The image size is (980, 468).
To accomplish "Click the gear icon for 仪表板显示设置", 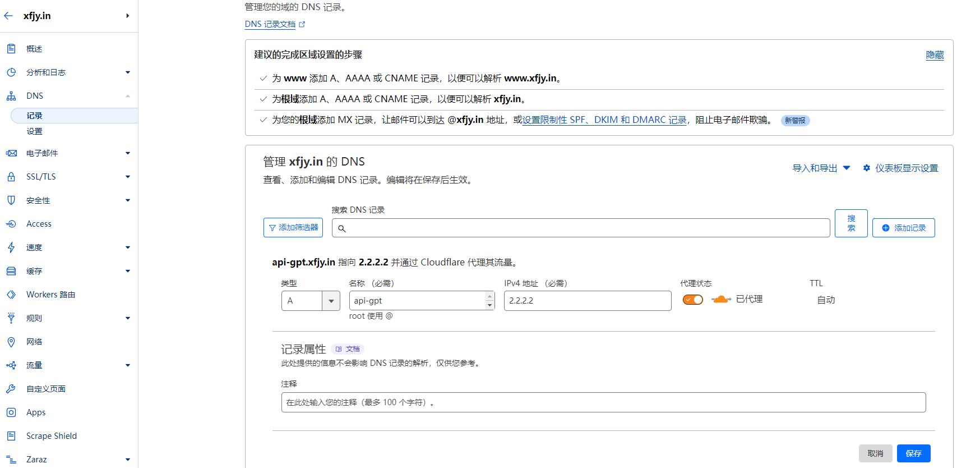I will pyautogui.click(x=867, y=168).
